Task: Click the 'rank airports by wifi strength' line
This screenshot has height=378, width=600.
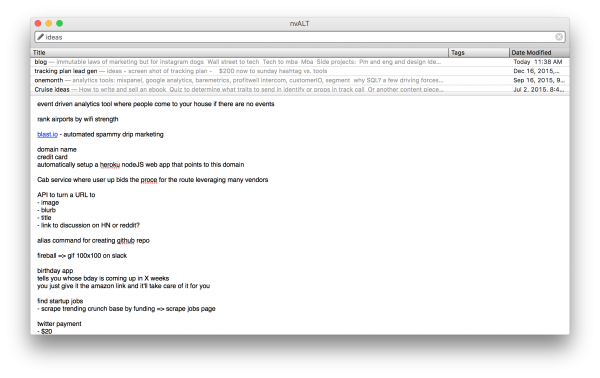Action: click(x=78, y=119)
